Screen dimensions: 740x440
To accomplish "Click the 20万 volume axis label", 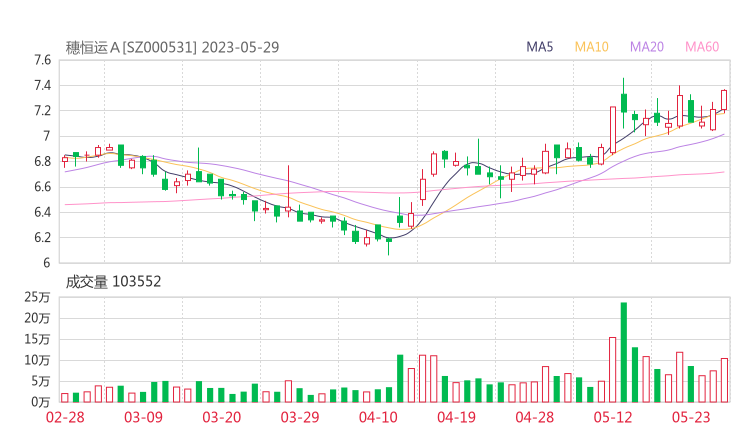I will coord(37,318).
